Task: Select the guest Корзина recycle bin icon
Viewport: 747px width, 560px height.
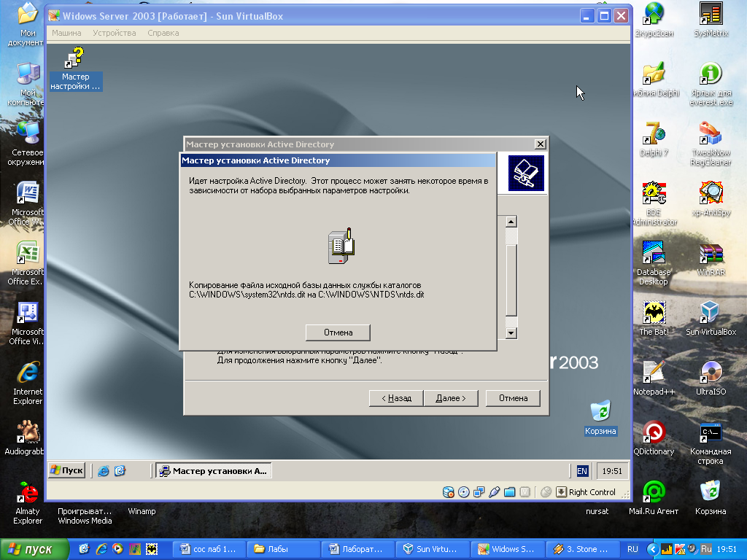Action: click(x=600, y=418)
